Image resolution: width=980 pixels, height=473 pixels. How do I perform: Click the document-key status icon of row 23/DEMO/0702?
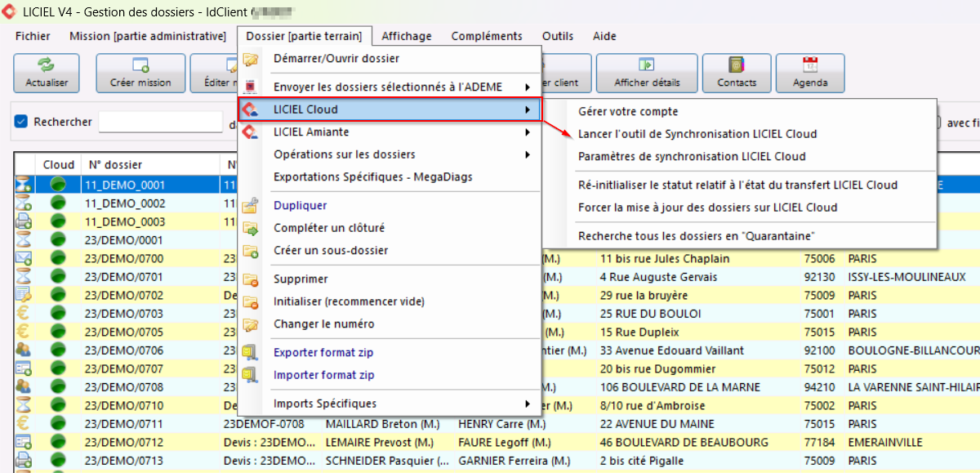point(24,296)
